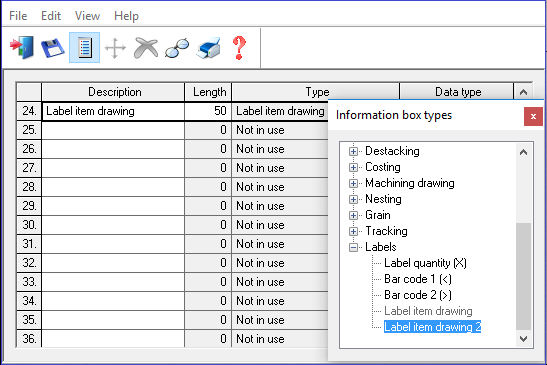Open preview with the glasses icon

[177, 47]
